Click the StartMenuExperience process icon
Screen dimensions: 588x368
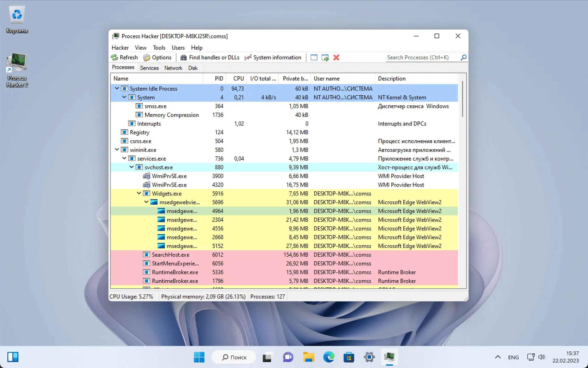tap(147, 264)
